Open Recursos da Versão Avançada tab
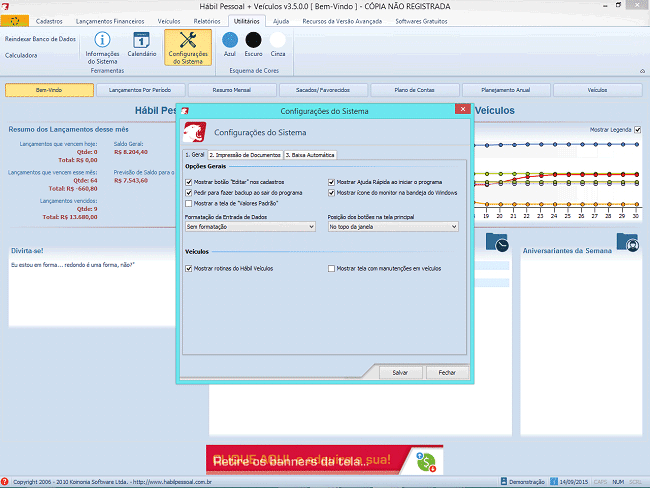This screenshot has width=650, height=488. (x=342, y=21)
